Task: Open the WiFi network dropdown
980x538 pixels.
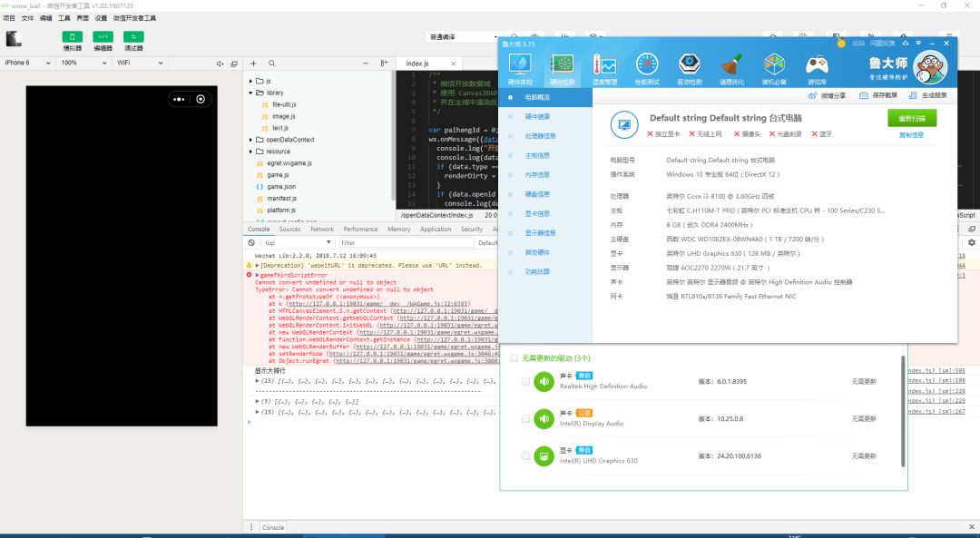Action: pos(140,64)
